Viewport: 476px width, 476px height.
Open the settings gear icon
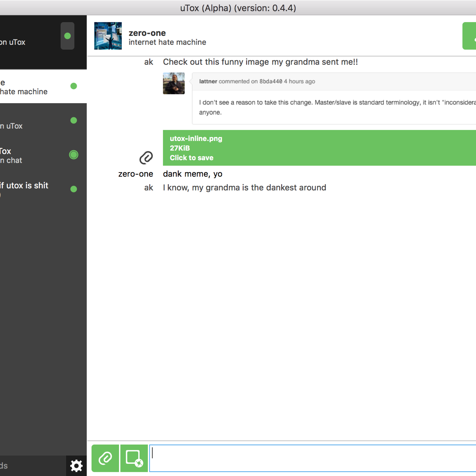(76, 466)
